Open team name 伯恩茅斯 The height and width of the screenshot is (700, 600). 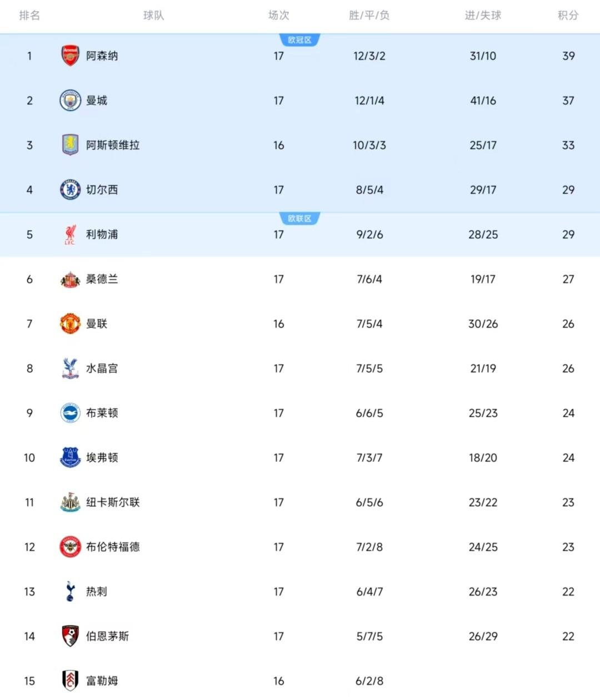click(107, 636)
